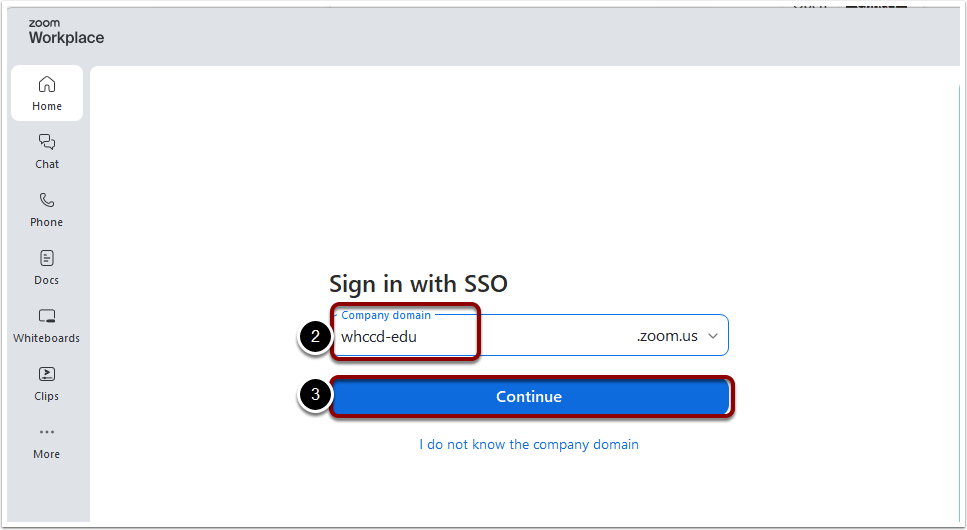Click the step 3 number marker

[x=315, y=394]
